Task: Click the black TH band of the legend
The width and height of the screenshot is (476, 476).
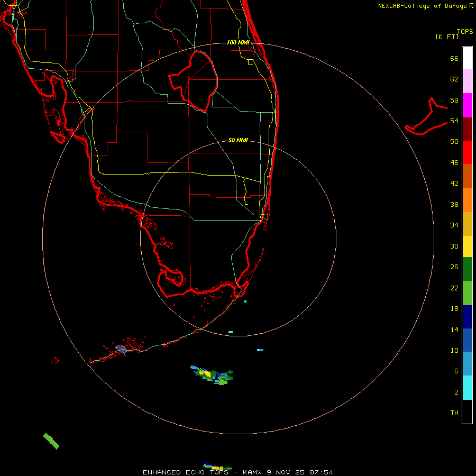Action: click(x=467, y=411)
